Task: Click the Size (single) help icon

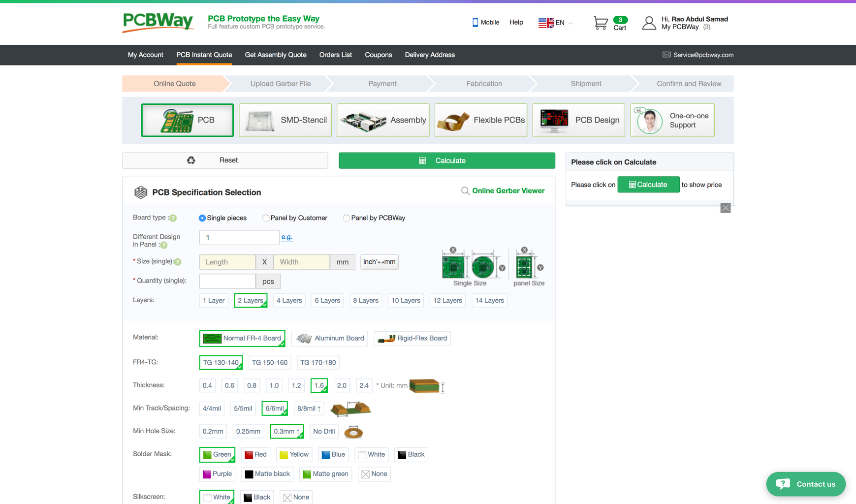Action: click(x=178, y=262)
